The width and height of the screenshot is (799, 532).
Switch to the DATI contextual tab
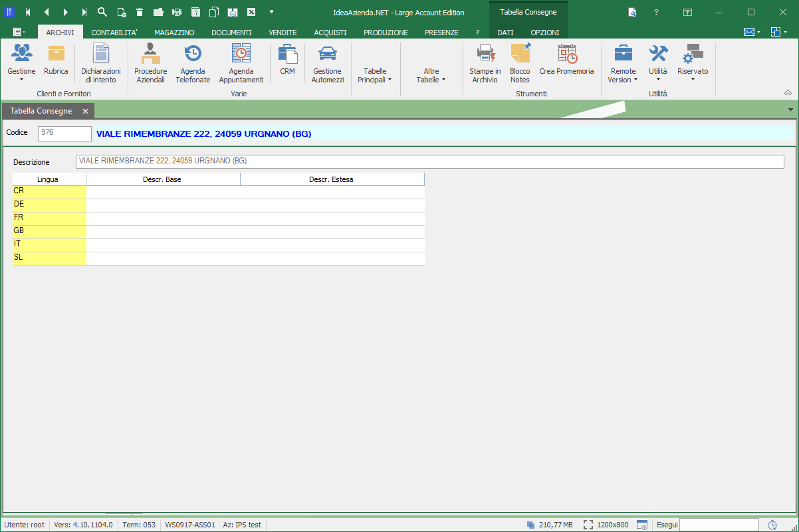point(505,33)
